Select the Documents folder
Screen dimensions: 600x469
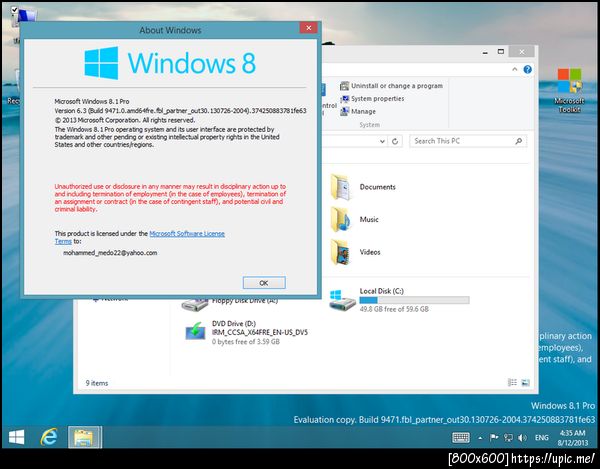[341, 187]
